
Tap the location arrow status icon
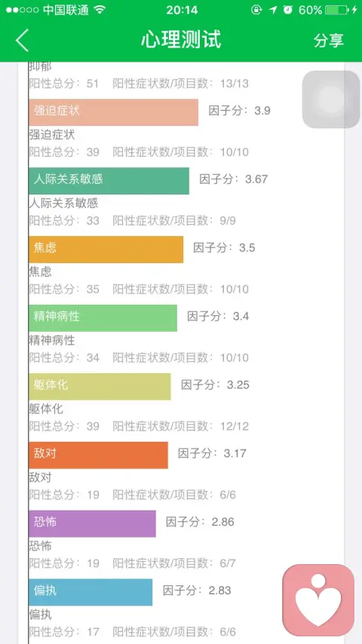point(273,10)
